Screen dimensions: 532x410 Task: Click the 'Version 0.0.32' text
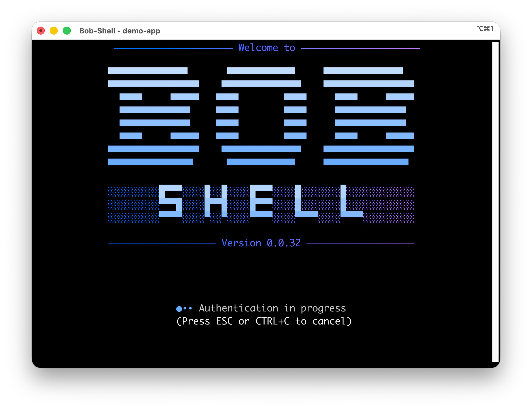pos(261,243)
